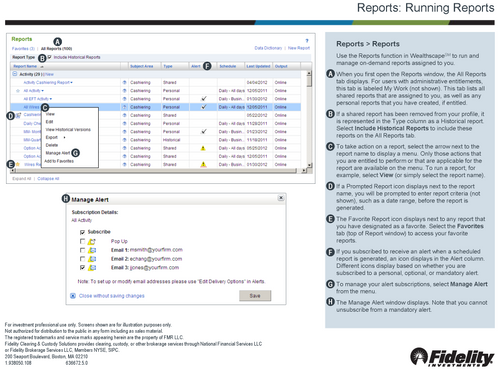This screenshot has width=500, height=380.
Task: Click the alert checkmark in the highlighted All Wires row
Action: pos(204,107)
